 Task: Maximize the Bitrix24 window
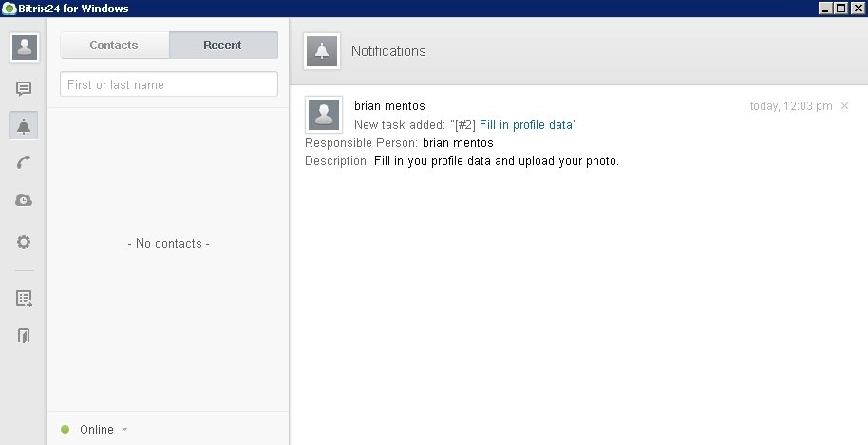pyautogui.click(x=840, y=9)
